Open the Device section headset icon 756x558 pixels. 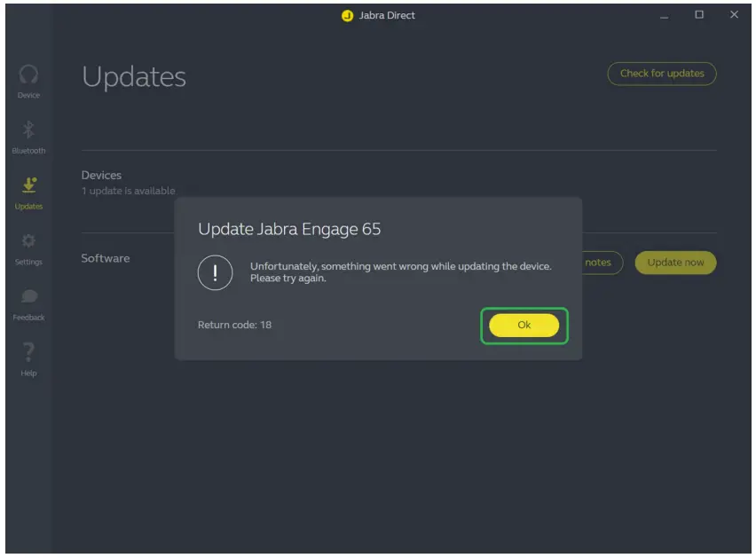tap(29, 75)
